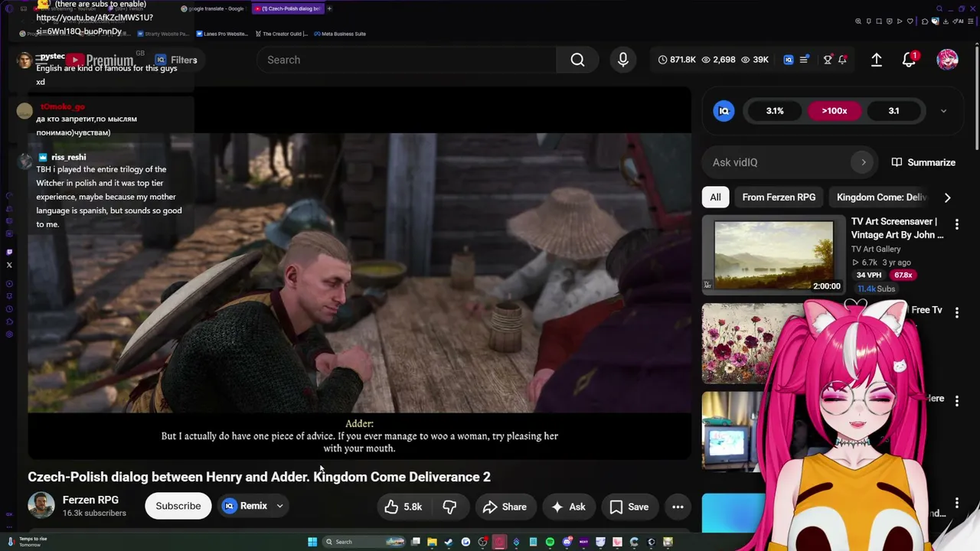This screenshot has height=551, width=980.
Task: Open File Explorer from taskbar
Action: pyautogui.click(x=432, y=542)
